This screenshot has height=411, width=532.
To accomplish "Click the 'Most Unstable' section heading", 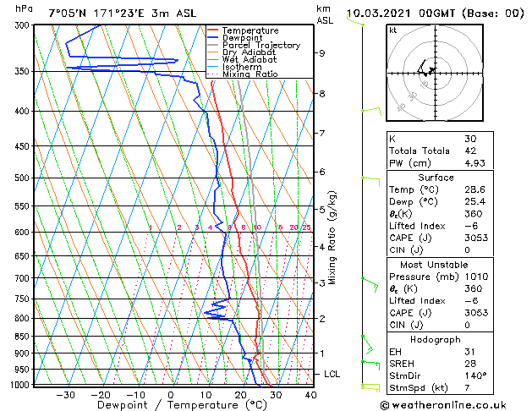I will (434, 265).
